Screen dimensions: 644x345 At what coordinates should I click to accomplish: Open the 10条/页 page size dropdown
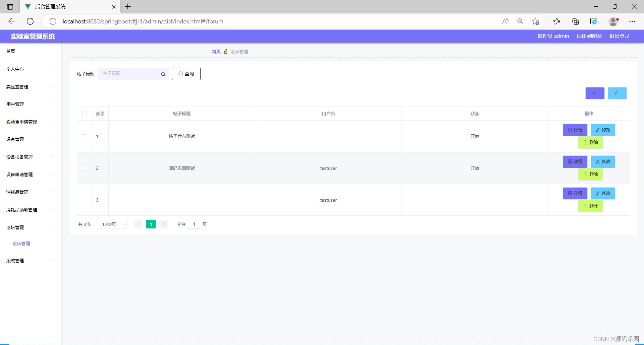112,224
